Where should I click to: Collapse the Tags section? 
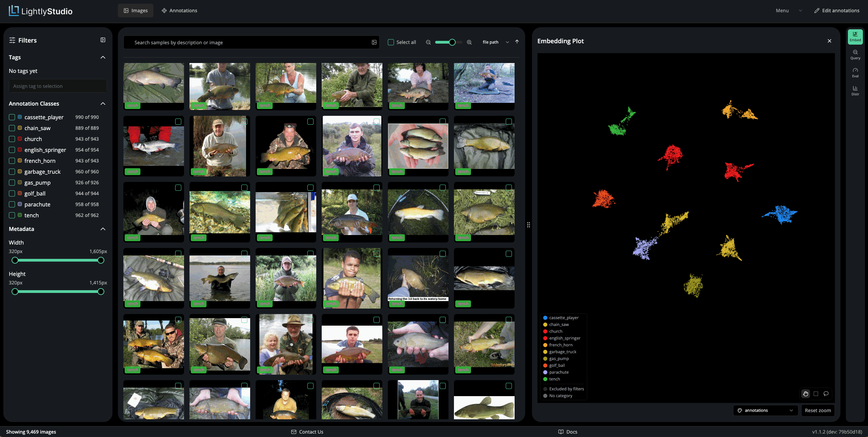pyautogui.click(x=103, y=57)
